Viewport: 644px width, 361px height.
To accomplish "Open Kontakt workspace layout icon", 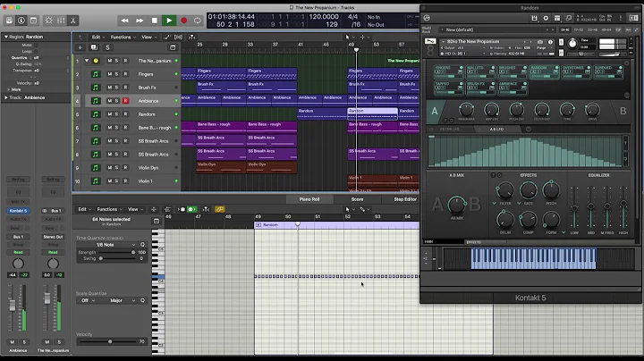I will pos(557,18).
